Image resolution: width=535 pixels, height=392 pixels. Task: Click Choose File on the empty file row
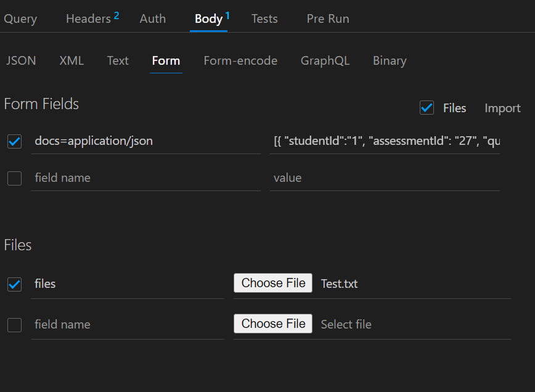point(272,324)
